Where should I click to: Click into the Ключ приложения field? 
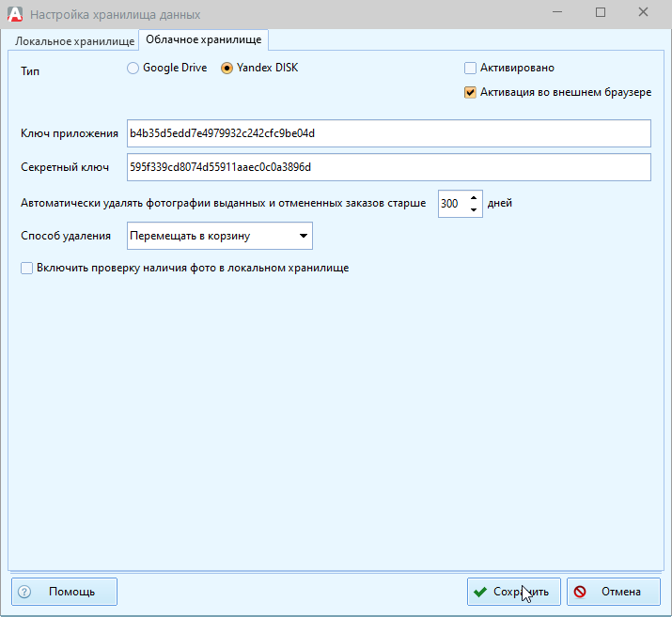point(388,133)
